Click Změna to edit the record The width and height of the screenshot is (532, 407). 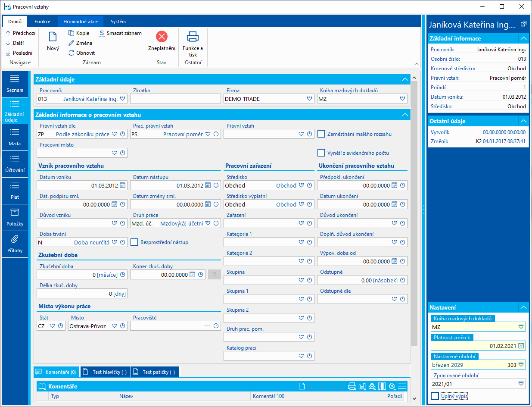click(x=80, y=43)
